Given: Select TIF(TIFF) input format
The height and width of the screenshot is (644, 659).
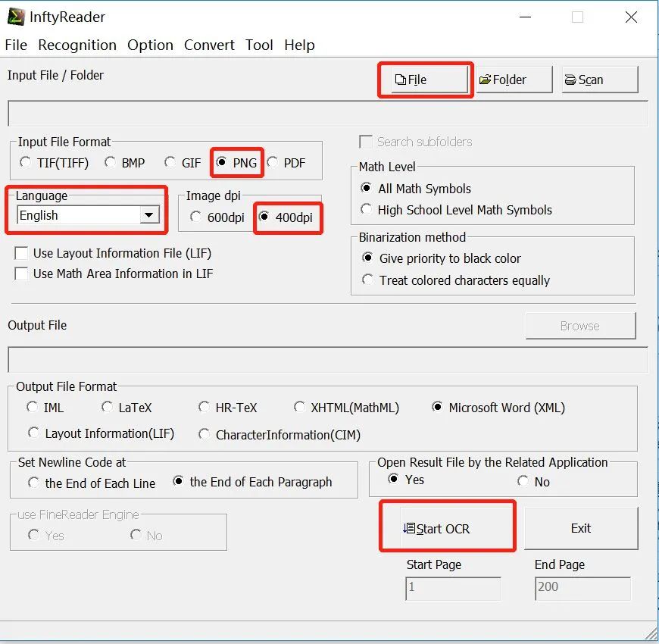Looking at the screenshot, I should (55, 163).
